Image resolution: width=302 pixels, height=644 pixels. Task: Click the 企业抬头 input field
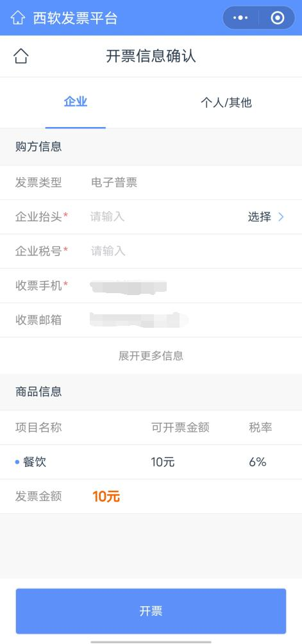164,217
